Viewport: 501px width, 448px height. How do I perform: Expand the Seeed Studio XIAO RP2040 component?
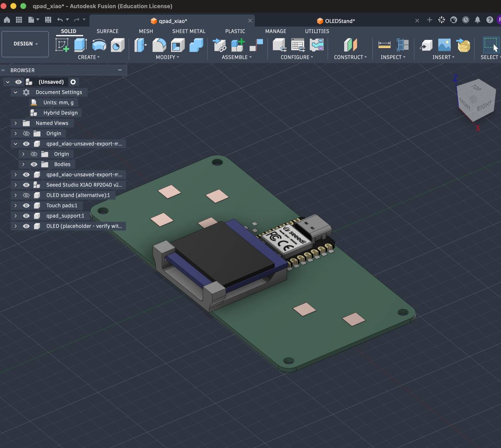tap(15, 185)
